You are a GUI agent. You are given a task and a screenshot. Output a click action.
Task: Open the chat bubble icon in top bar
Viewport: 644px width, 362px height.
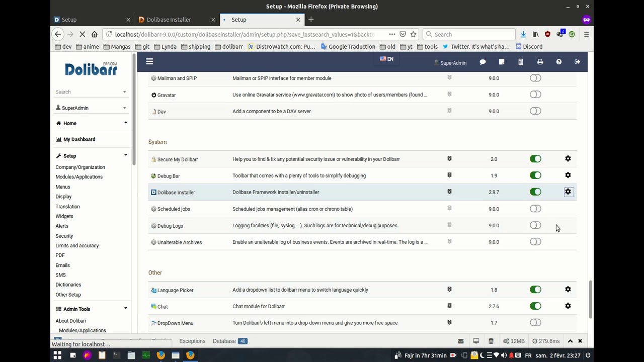(482, 62)
